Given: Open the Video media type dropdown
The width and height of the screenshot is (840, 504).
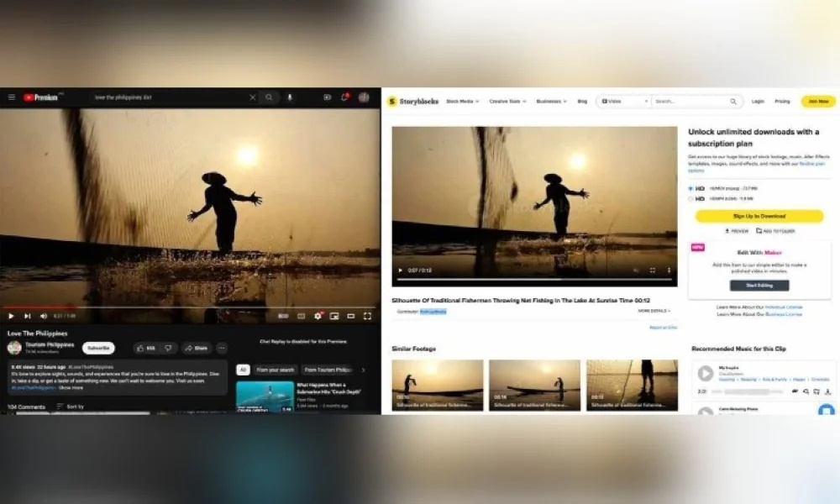Looking at the screenshot, I should [624, 101].
